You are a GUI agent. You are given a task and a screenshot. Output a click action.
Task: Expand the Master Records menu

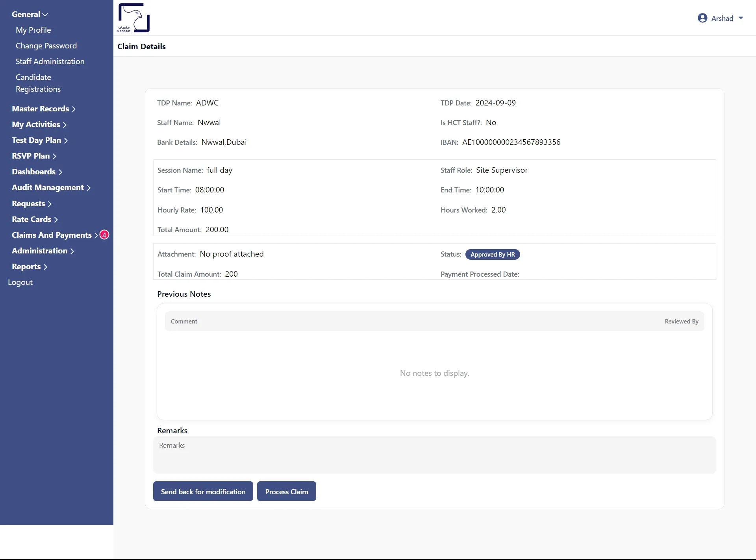(43, 109)
